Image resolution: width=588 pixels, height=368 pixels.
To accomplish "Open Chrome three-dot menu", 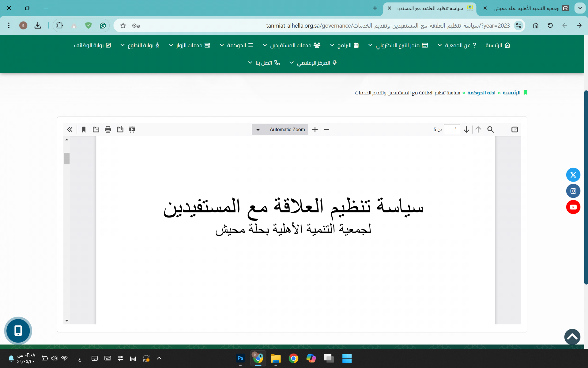I will pos(9,25).
